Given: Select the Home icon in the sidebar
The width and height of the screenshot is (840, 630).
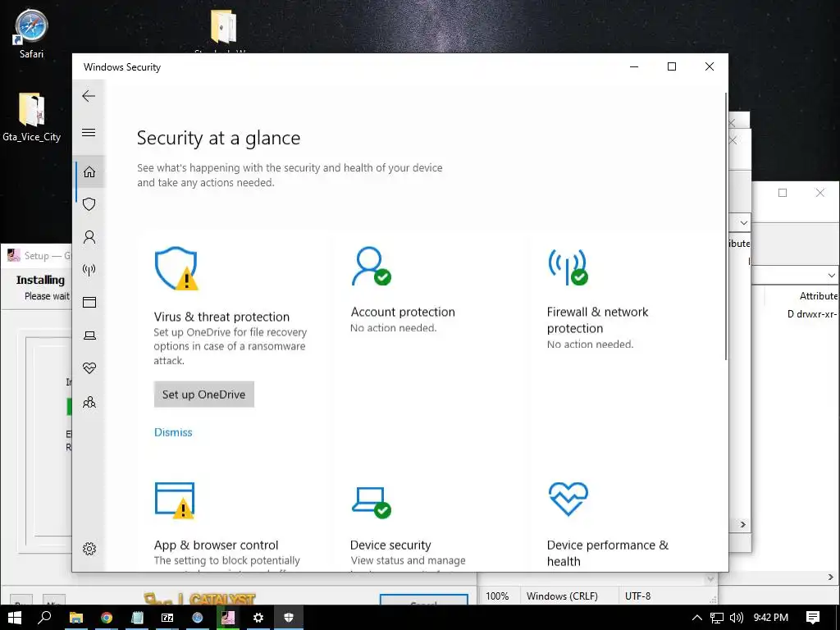Looking at the screenshot, I should [89, 171].
